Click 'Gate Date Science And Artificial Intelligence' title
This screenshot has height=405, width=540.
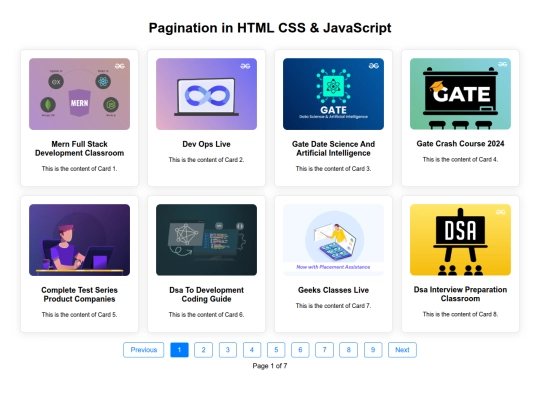tap(333, 148)
